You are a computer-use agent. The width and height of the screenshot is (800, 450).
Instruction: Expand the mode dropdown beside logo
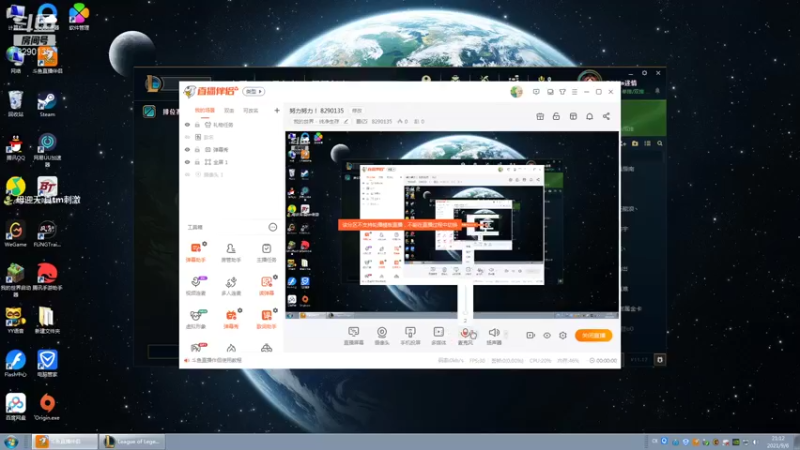coord(254,92)
